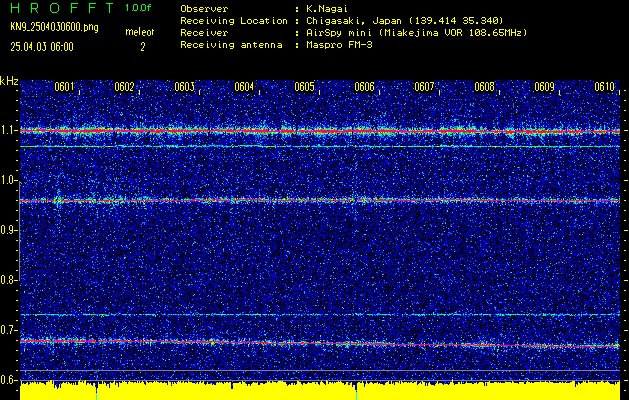
Task: Select the version label 1.00f
Action: pyautogui.click(x=138, y=8)
